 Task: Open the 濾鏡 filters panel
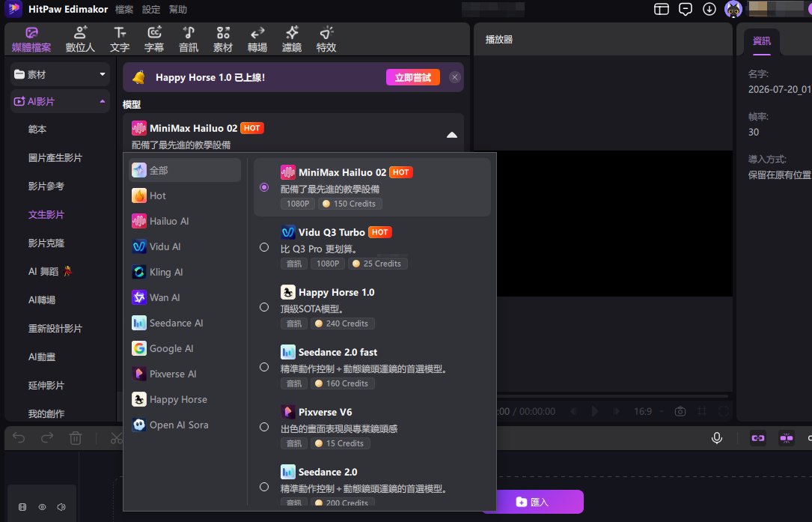coord(292,39)
